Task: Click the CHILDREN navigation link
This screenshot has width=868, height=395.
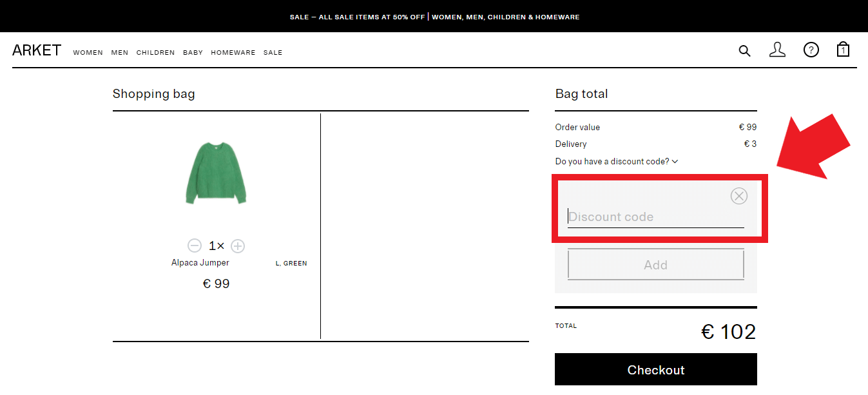Action: click(x=155, y=53)
